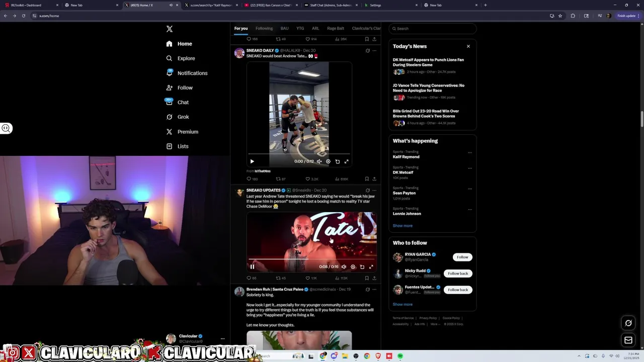Open the Chrome extensions menu
Screen dimensions: 644x362
(x=573, y=16)
